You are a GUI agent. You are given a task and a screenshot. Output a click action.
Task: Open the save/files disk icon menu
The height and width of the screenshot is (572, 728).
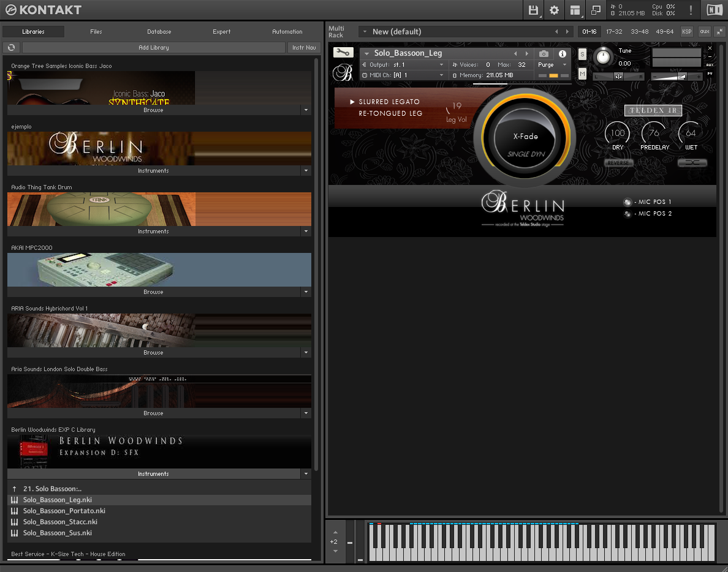[534, 10]
